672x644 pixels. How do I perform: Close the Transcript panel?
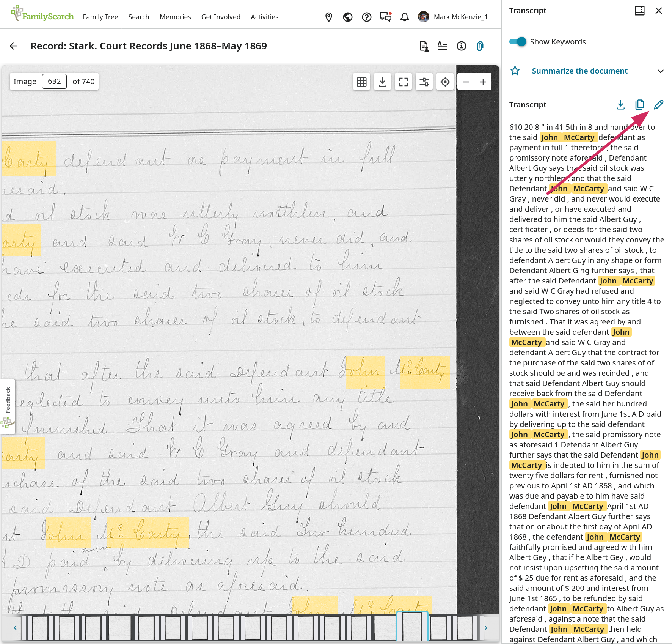pos(659,11)
